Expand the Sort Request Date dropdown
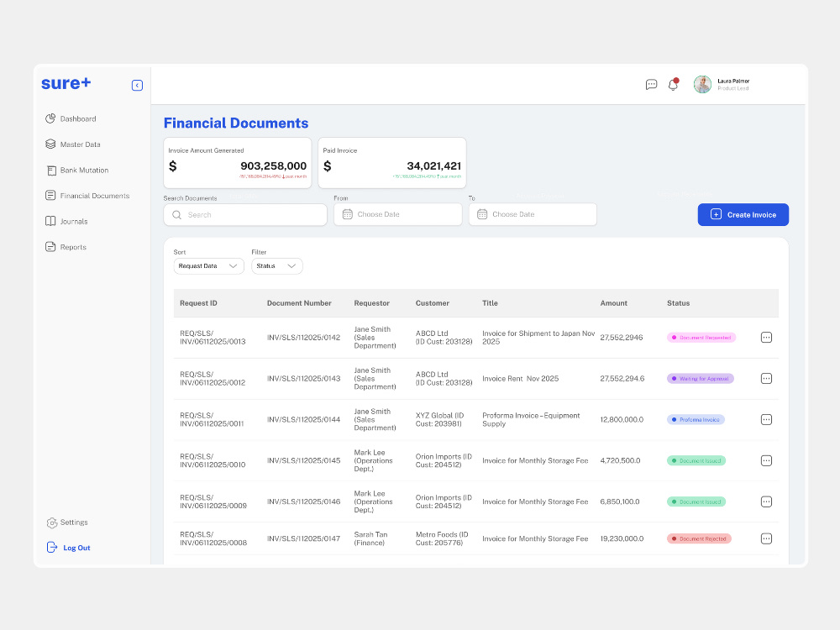Viewport: 840px width, 630px height. click(x=209, y=266)
